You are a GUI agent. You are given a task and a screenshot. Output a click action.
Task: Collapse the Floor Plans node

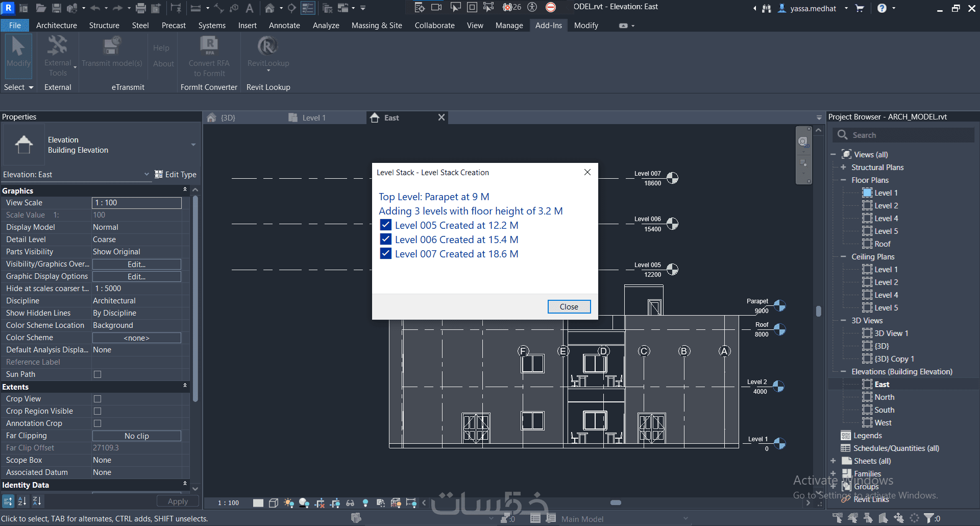pos(843,180)
